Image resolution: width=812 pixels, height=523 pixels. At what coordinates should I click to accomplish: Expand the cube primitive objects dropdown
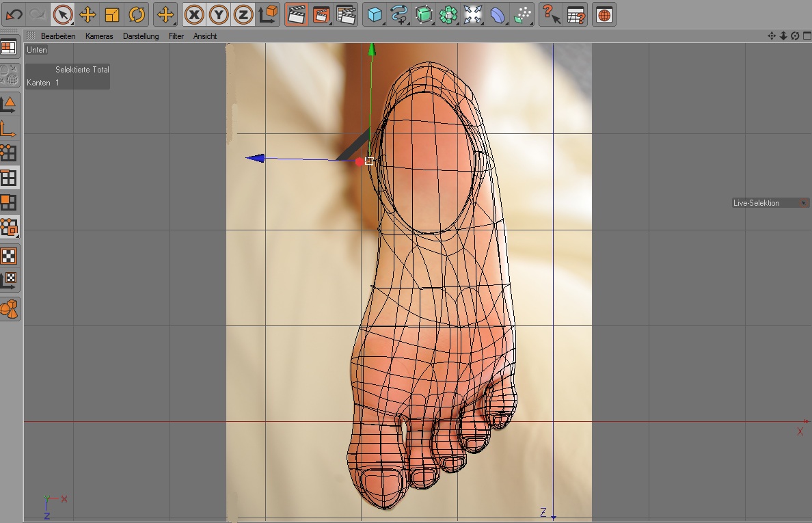pos(374,14)
